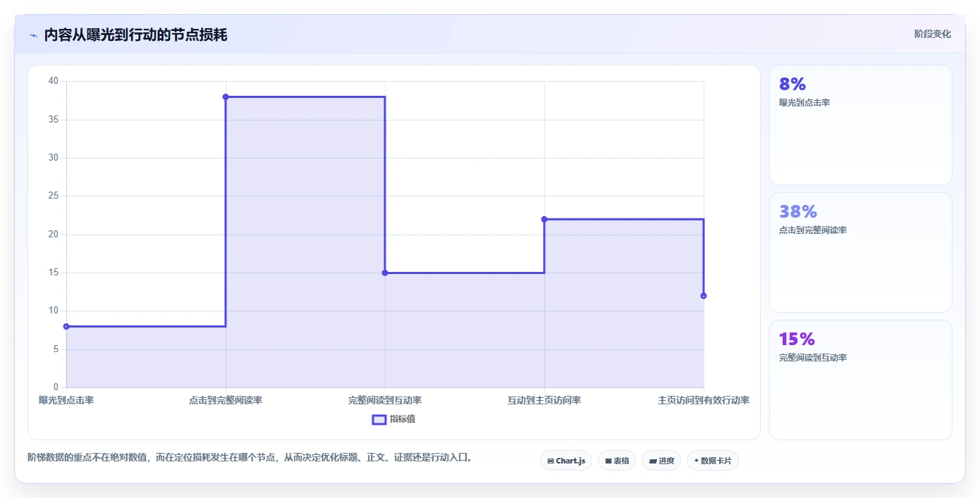This screenshot has height=498, width=980.
Task: Click the y-axis value 25
Action: pos(54,196)
